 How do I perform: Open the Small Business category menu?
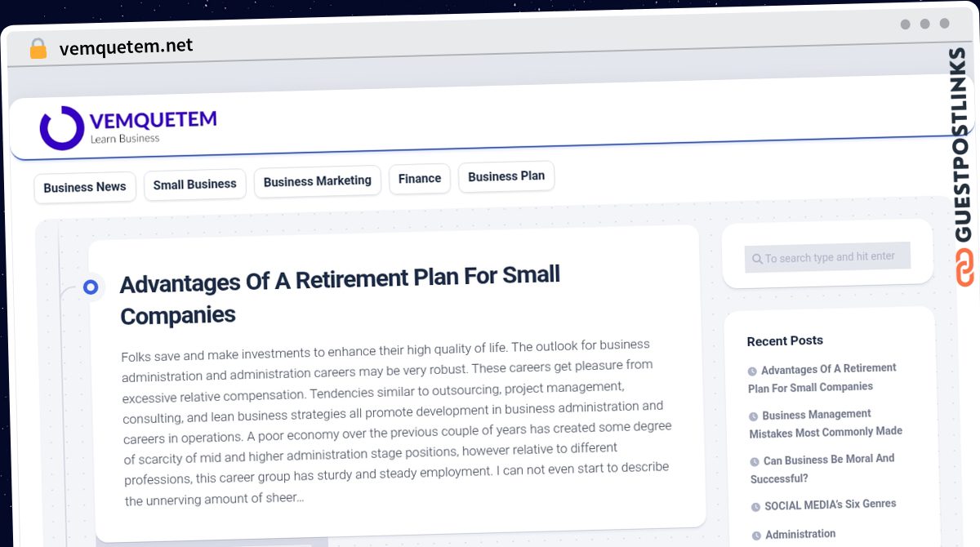point(194,185)
